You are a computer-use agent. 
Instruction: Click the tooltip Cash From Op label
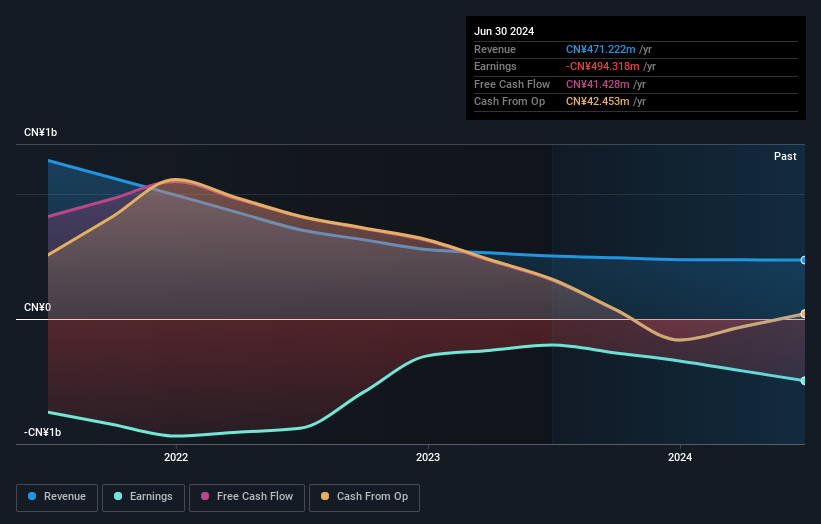(509, 102)
